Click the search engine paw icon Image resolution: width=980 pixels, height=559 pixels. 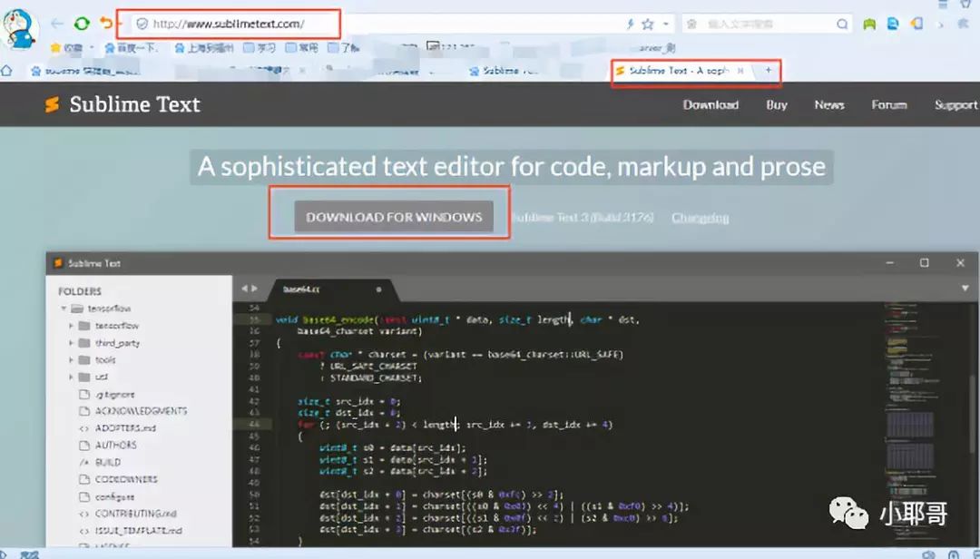(691, 25)
